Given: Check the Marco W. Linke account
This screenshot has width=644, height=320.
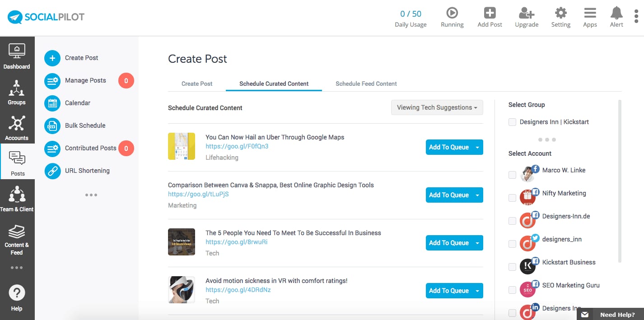Looking at the screenshot, I should coord(512,175).
